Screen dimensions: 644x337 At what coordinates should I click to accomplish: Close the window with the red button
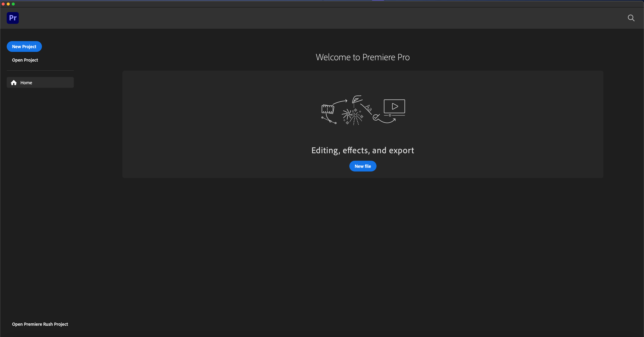tap(3, 4)
